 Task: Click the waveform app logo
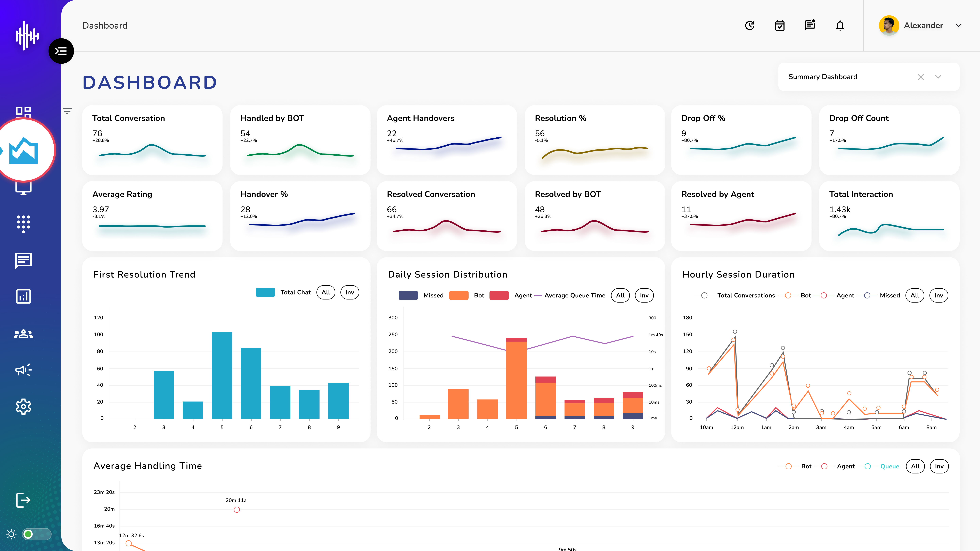tap(27, 35)
